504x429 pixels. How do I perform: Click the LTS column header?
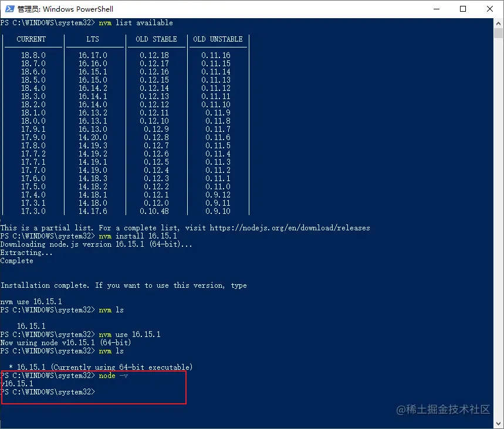93,39
